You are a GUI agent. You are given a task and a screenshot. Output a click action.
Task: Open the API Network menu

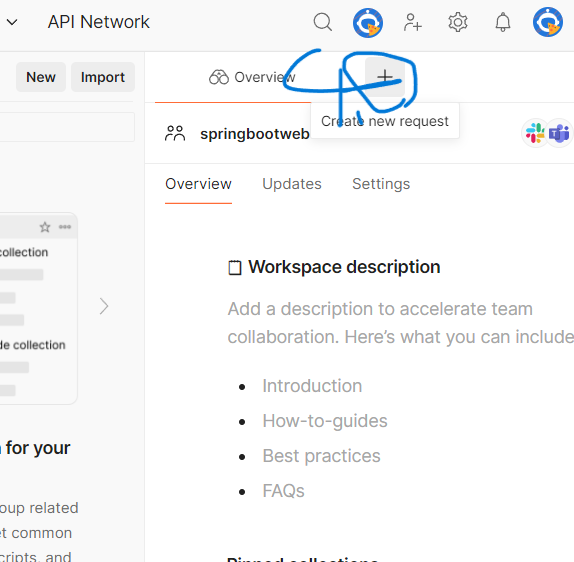point(98,22)
